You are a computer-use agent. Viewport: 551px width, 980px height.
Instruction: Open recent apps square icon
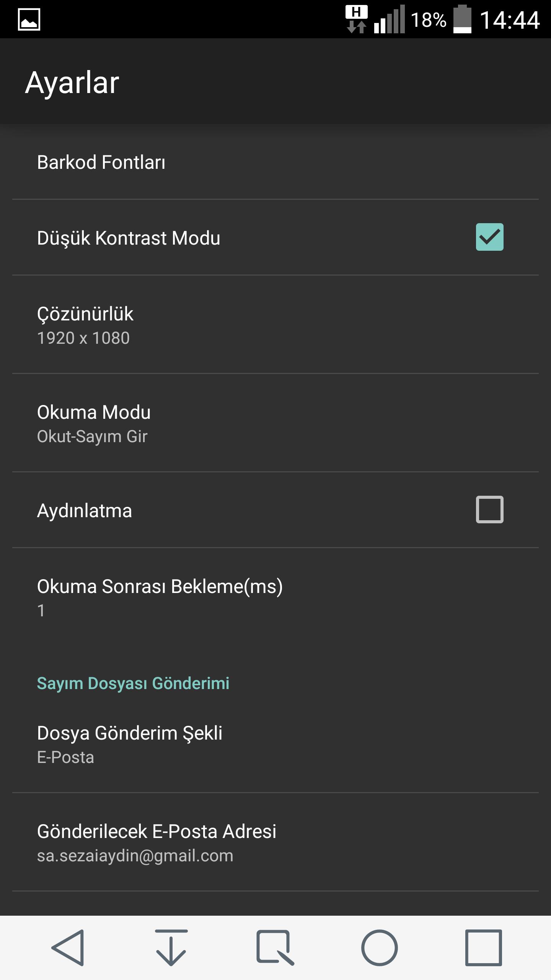(483, 947)
